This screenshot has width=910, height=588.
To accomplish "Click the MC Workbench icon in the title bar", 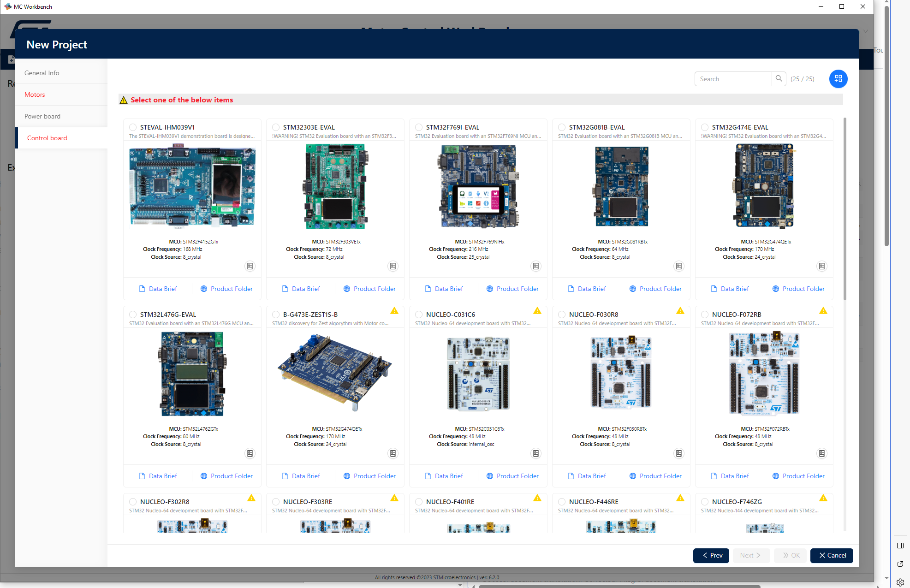I will (8, 6).
